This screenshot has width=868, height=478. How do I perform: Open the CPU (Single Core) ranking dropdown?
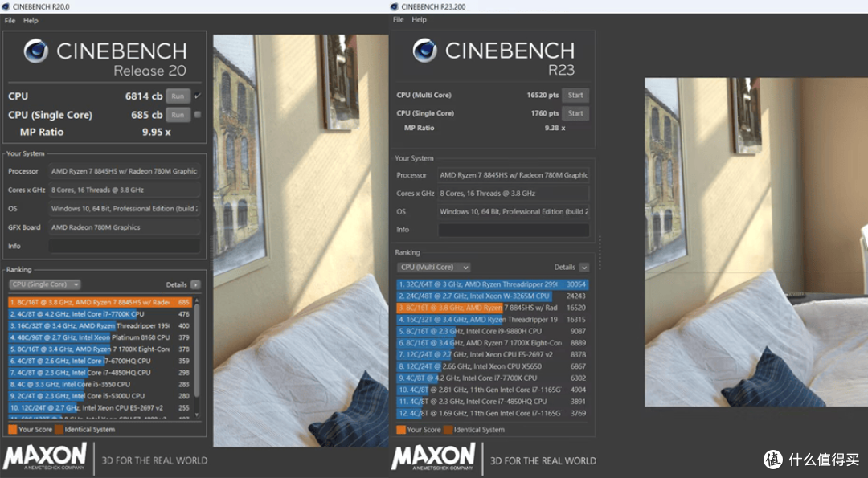[45, 284]
